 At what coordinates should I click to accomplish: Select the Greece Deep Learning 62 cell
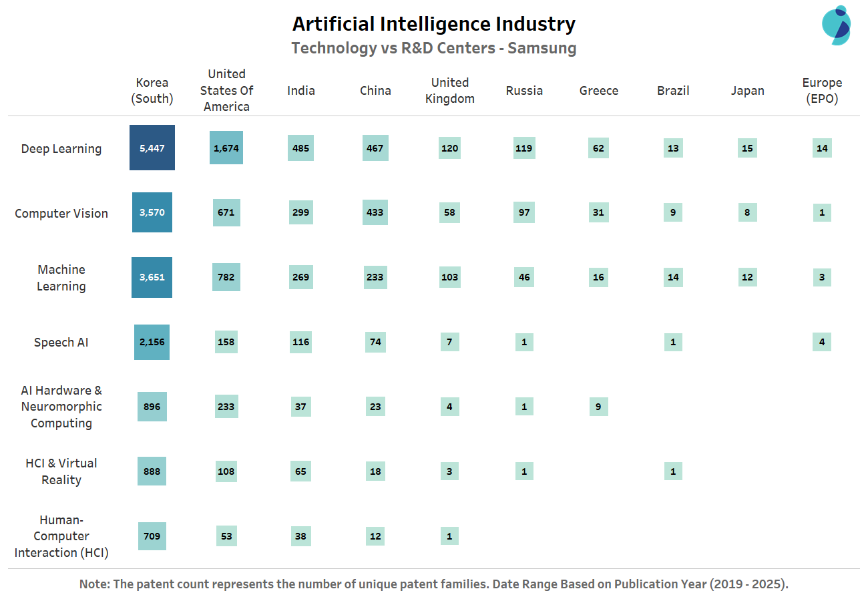[598, 148]
